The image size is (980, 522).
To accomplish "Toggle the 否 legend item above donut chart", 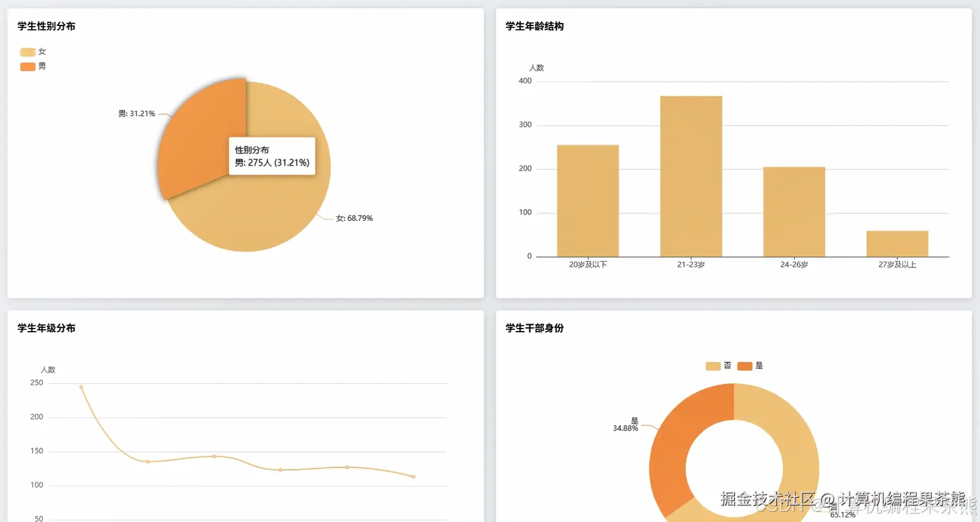I will point(718,365).
